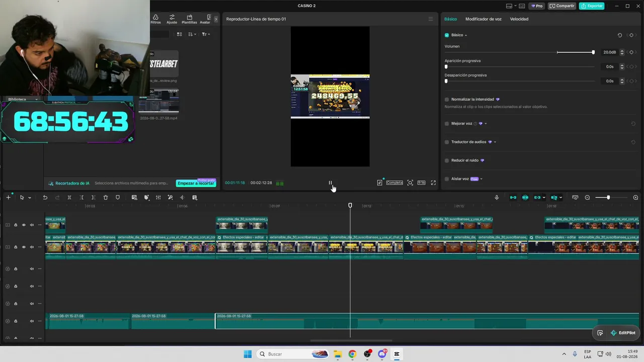Open Discord from the taskbar

tap(382, 354)
